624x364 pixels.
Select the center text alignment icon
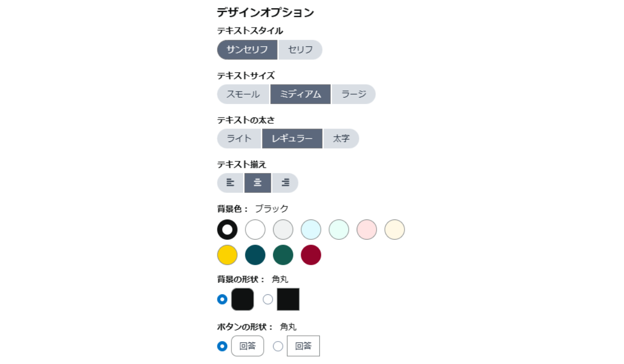258,183
